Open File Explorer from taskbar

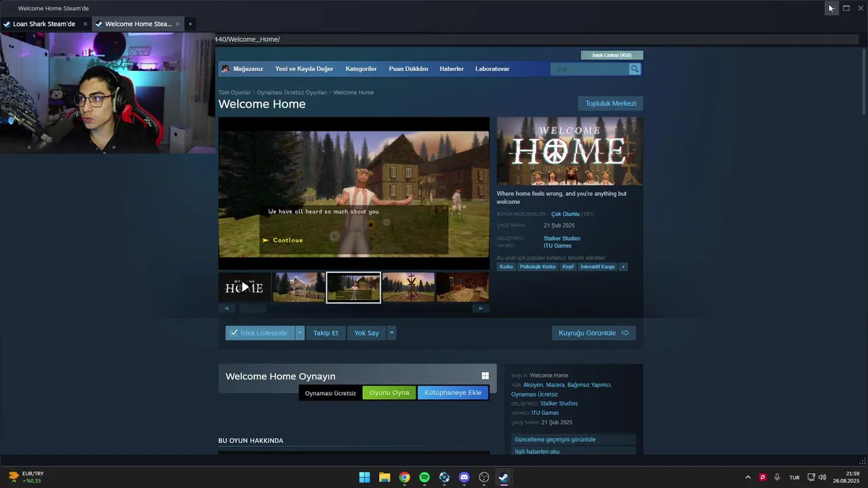point(384,477)
